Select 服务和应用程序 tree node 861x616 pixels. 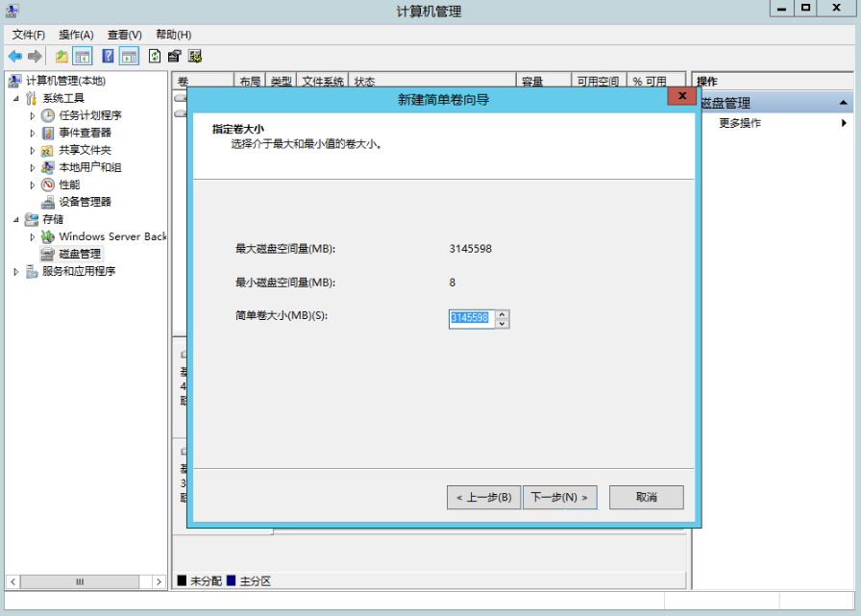79,271
